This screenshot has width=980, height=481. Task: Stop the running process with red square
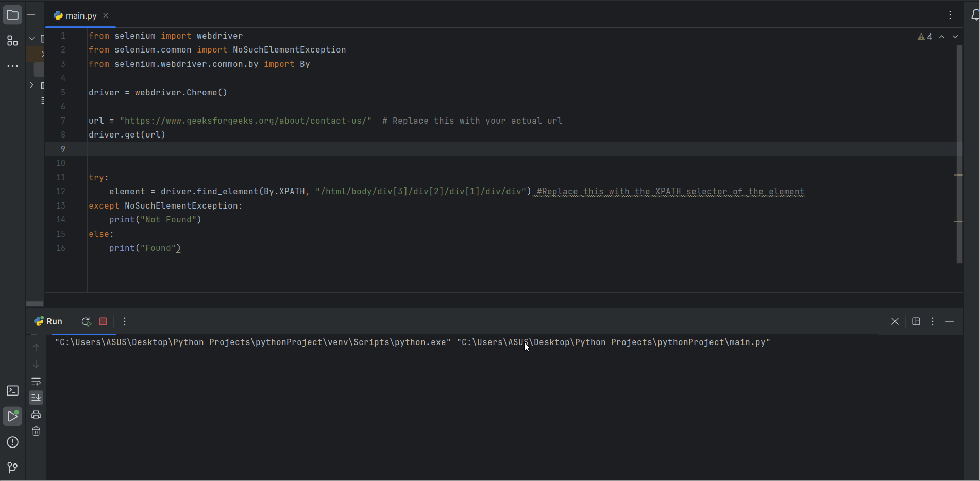click(x=103, y=321)
